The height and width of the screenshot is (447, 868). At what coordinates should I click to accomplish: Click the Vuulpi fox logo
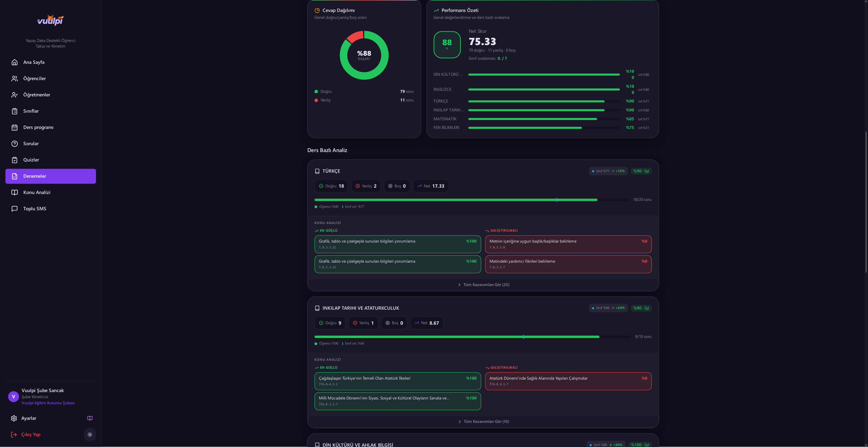click(x=51, y=20)
